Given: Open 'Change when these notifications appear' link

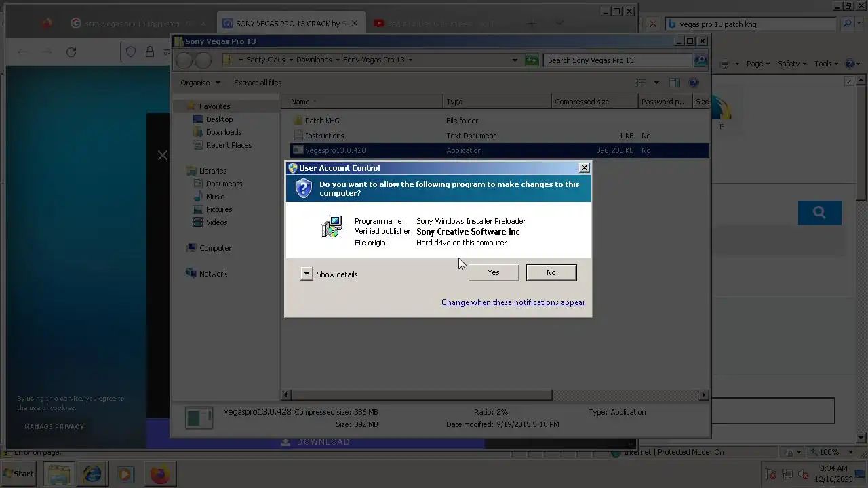Looking at the screenshot, I should [513, 302].
